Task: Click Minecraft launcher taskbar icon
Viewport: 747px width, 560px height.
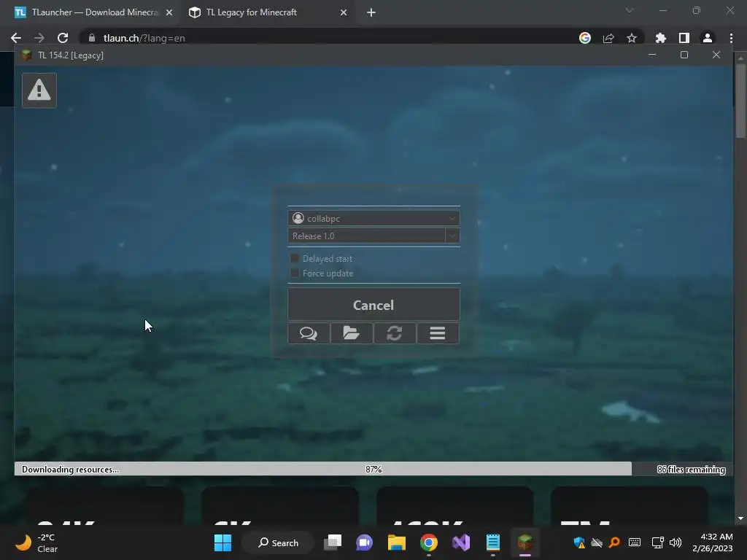Action: coord(525,542)
